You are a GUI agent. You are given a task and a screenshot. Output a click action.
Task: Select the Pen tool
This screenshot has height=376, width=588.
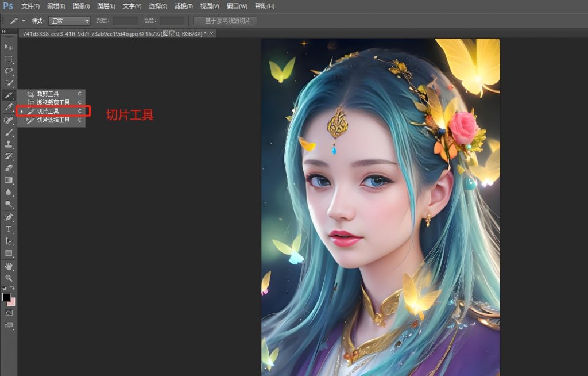[x=9, y=217]
